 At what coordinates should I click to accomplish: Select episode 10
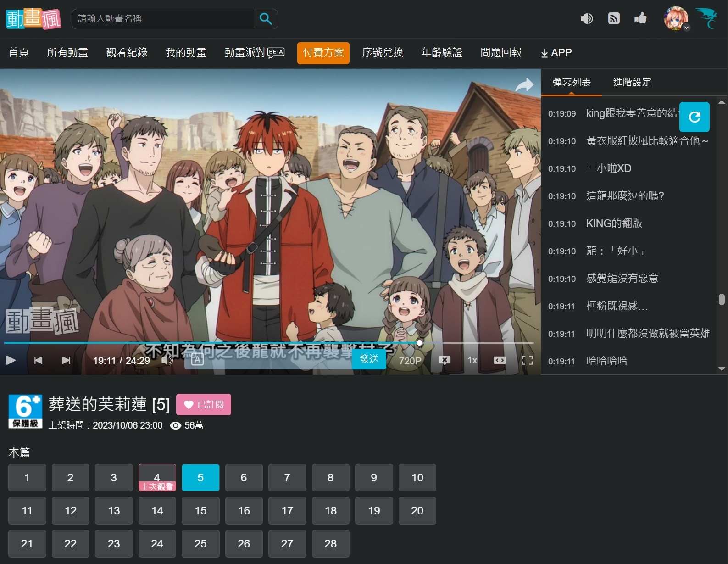click(x=417, y=478)
